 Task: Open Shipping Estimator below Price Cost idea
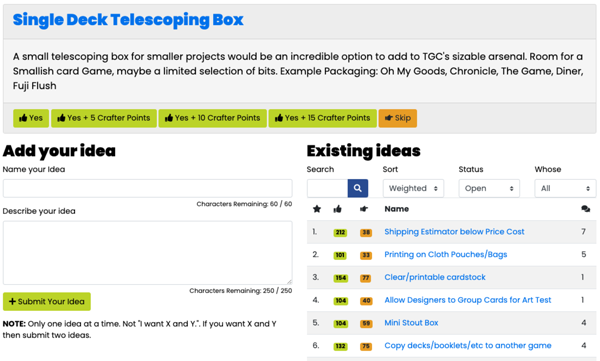pyautogui.click(x=454, y=232)
